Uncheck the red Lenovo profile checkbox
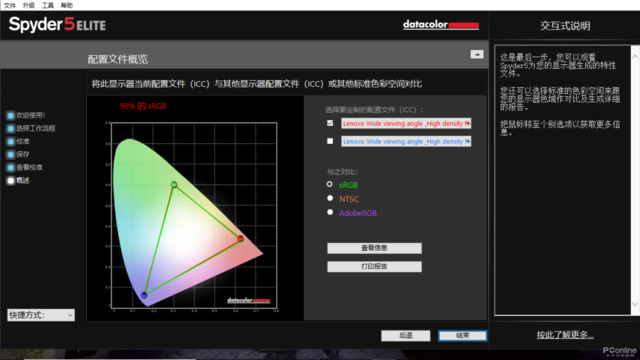Image resolution: width=640 pixels, height=360 pixels. 330,123
